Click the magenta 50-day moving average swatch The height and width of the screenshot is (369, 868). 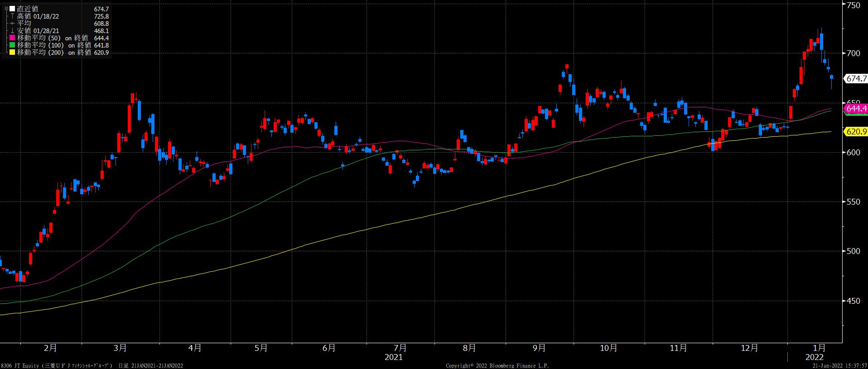pos(12,38)
